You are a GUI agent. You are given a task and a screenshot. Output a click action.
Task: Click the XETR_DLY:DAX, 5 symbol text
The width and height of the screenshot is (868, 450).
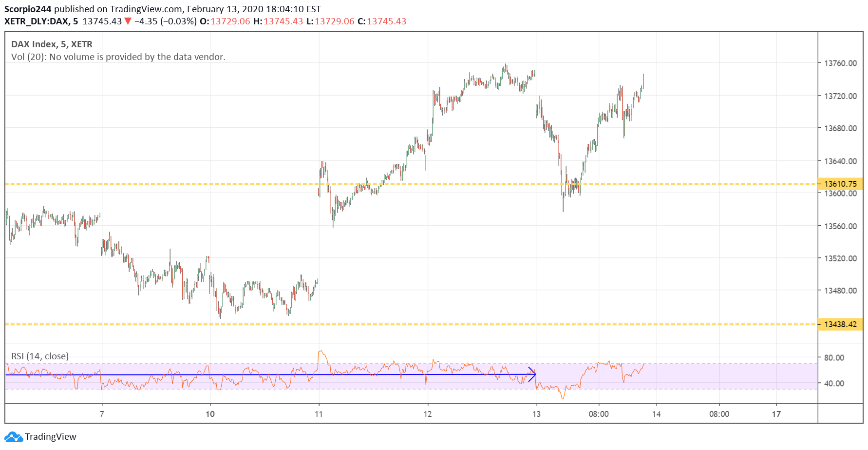(41, 21)
